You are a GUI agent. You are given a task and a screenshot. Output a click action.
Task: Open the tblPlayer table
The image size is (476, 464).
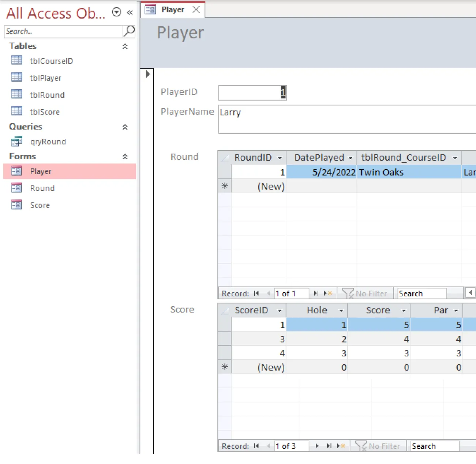click(46, 78)
